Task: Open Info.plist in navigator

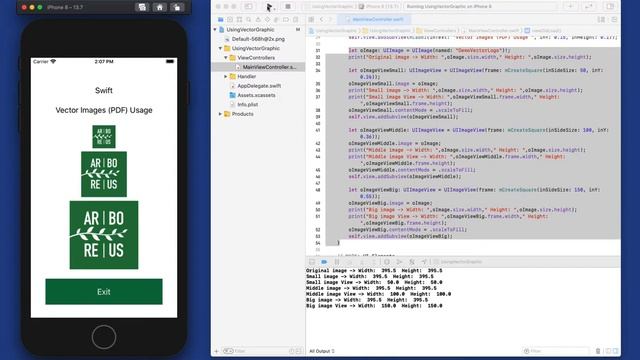Action: [x=247, y=104]
